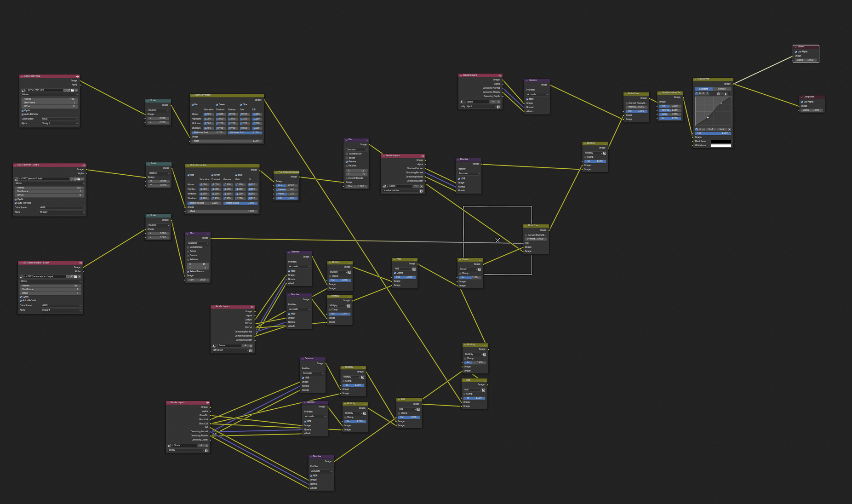Toggle preview eye on c3927person alpha-1.mp4 node
Screen dimensions: 852x504
click(x=80, y=263)
